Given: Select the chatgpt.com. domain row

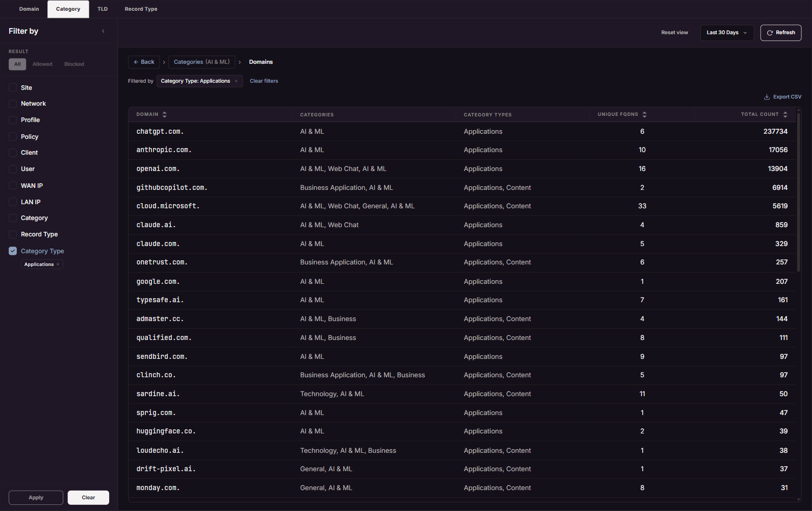Looking at the screenshot, I should [463, 132].
